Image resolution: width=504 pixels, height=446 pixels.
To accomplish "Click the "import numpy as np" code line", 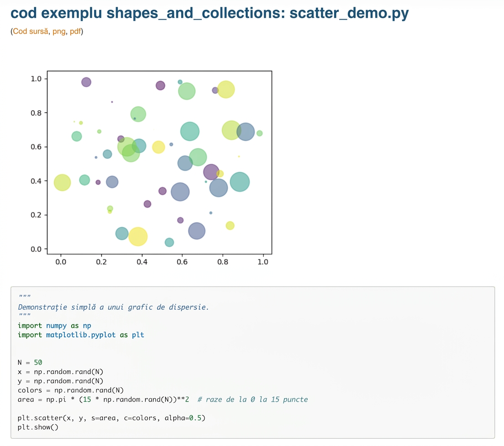I will 54,326.
